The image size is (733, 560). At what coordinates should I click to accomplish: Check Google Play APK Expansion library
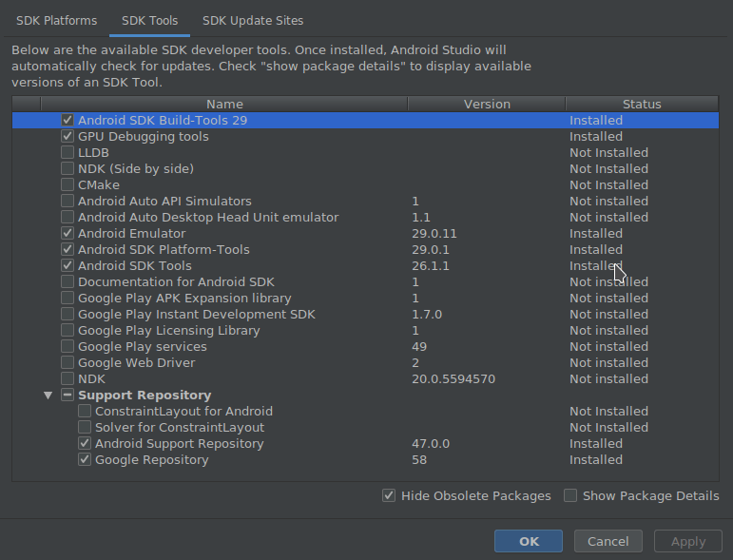click(68, 298)
